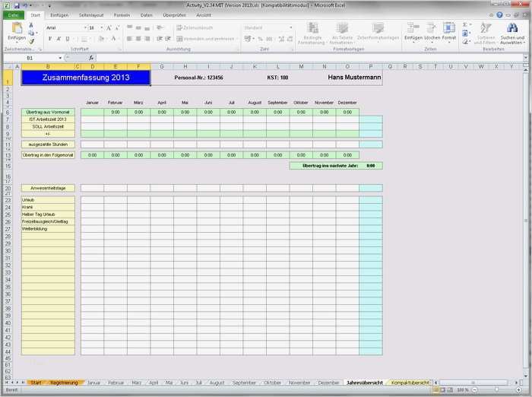Open Zellenformatvorlagen gallery

(x=378, y=32)
